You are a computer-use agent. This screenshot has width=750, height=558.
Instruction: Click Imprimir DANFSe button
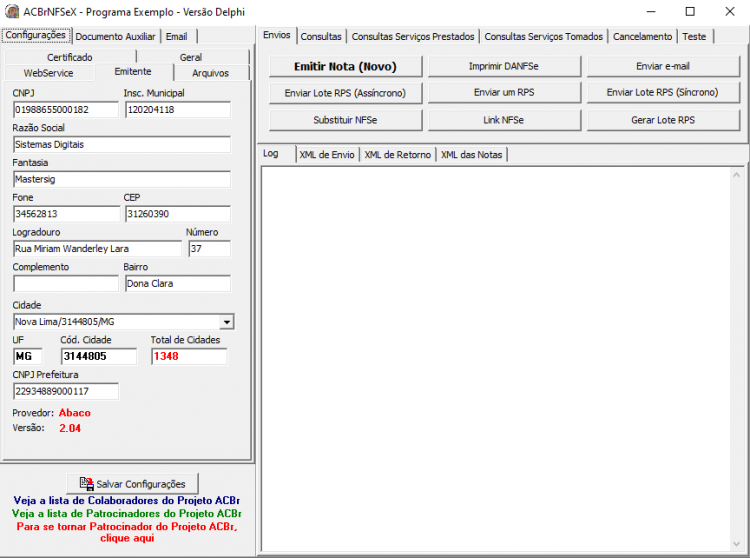[504, 66]
